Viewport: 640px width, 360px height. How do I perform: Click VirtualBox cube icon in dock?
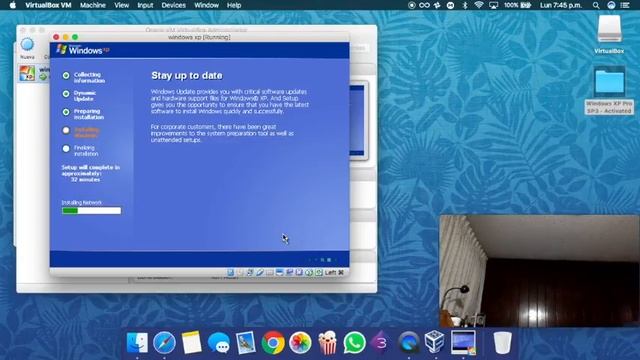(x=435, y=342)
